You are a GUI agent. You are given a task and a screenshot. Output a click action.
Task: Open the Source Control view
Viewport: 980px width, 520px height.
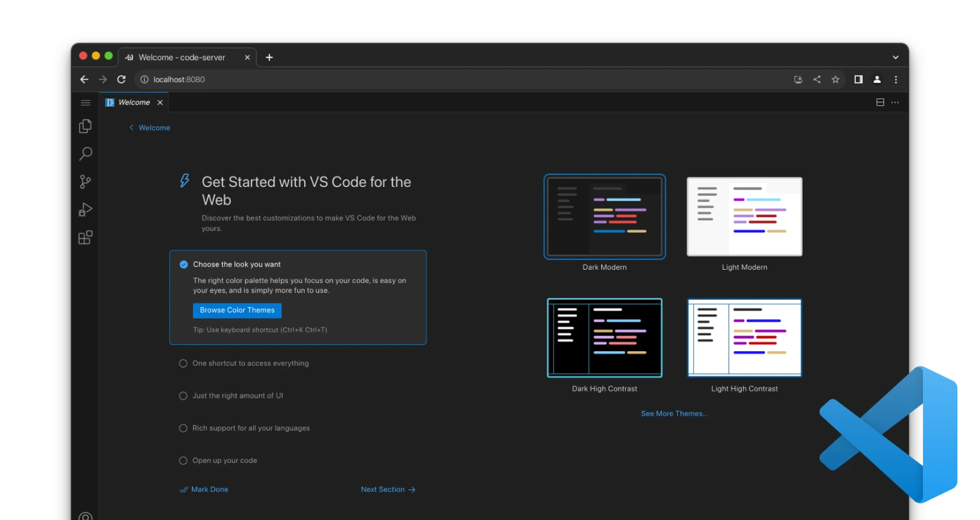point(85,182)
